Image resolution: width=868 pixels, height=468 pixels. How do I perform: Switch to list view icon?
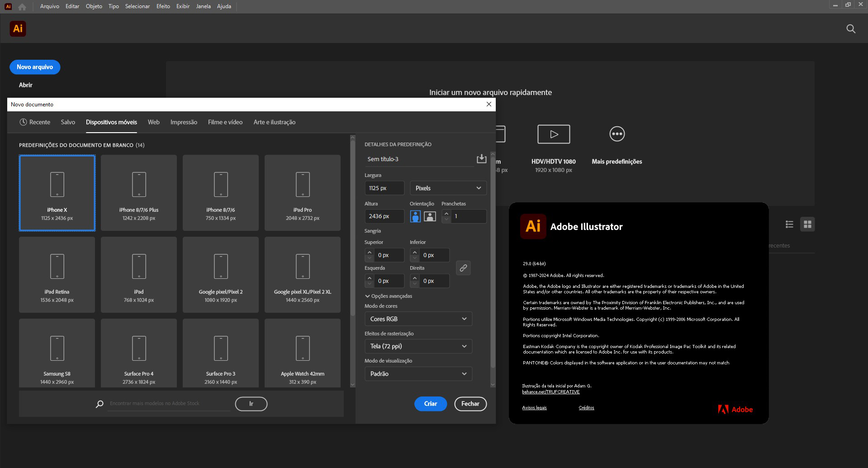click(789, 224)
